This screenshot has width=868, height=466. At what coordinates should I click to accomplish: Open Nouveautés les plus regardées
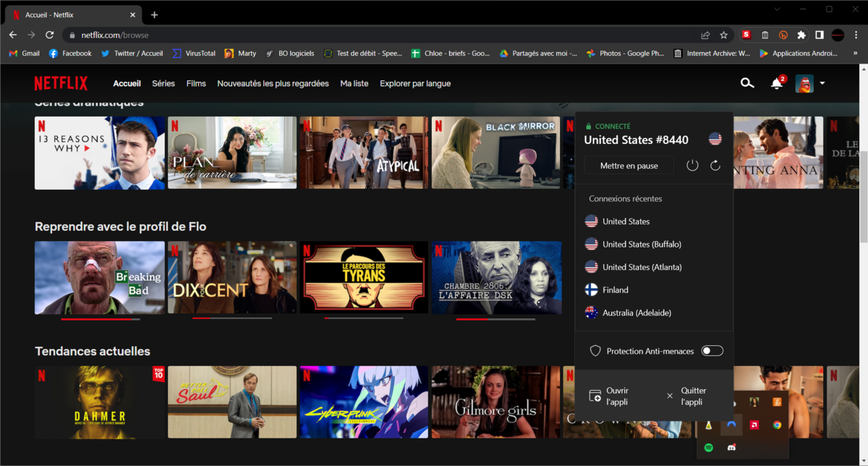[x=273, y=83]
